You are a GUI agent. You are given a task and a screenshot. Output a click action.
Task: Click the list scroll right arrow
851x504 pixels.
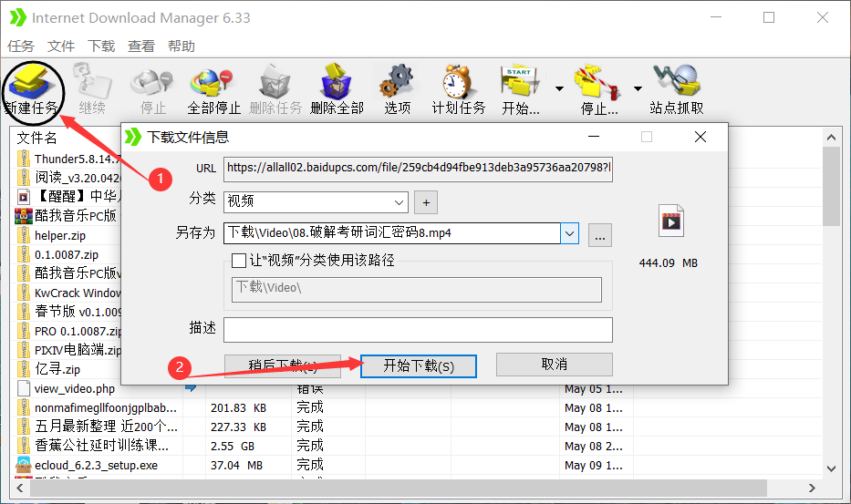[812, 488]
